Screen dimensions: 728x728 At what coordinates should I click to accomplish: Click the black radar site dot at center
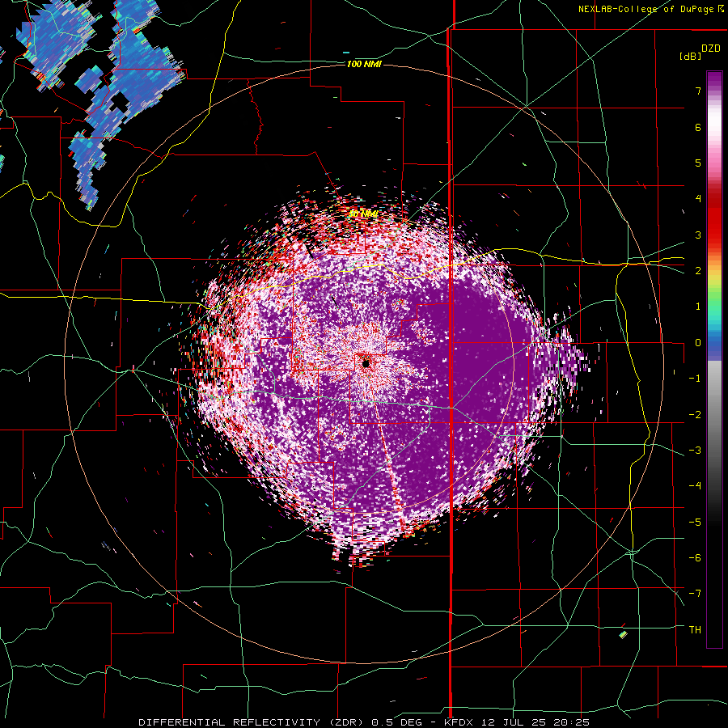pos(366,363)
